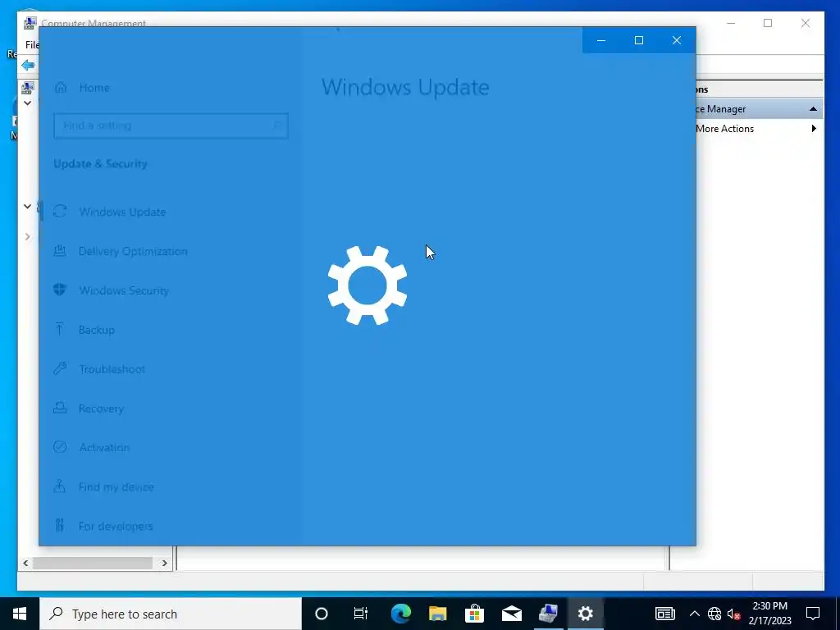The height and width of the screenshot is (630, 840).
Task: Open Mail app from taskbar
Action: 512,614
